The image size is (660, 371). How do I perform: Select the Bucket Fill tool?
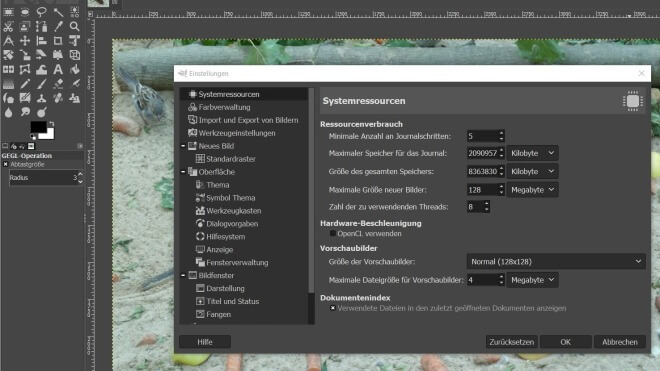(x=75, y=69)
